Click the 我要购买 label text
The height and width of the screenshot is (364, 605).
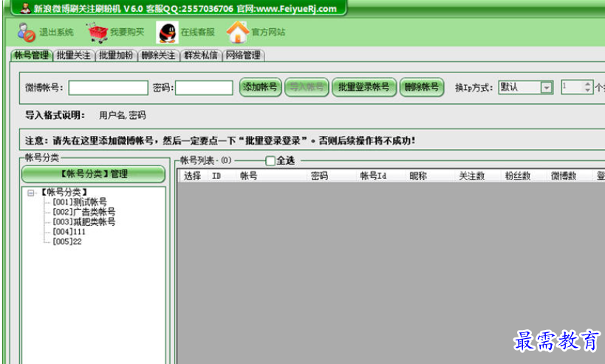pyautogui.click(x=127, y=32)
